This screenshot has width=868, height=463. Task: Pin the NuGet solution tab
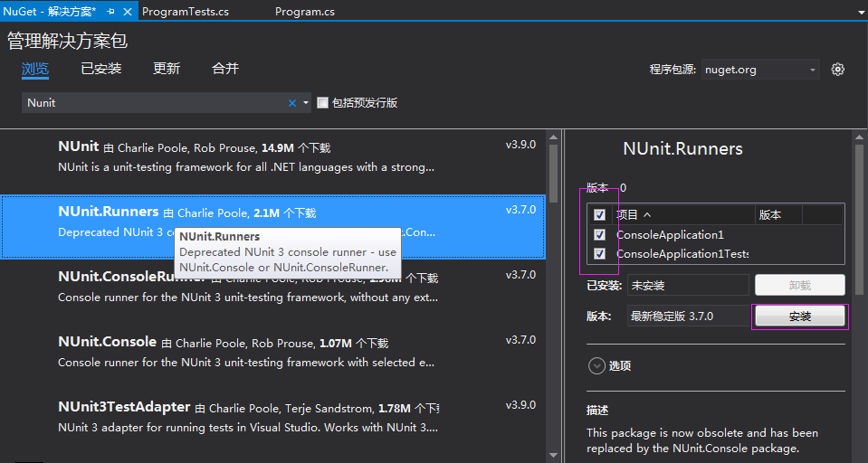pos(110,12)
